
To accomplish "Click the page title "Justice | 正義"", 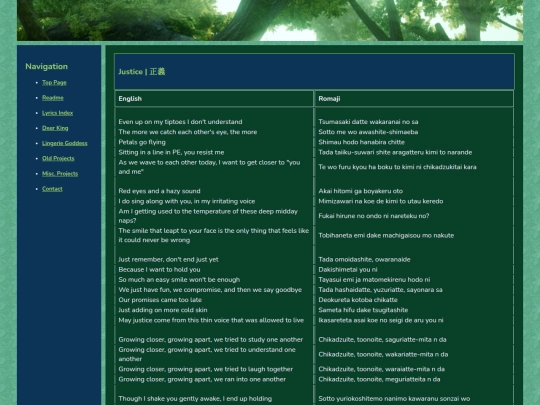I will [142, 72].
